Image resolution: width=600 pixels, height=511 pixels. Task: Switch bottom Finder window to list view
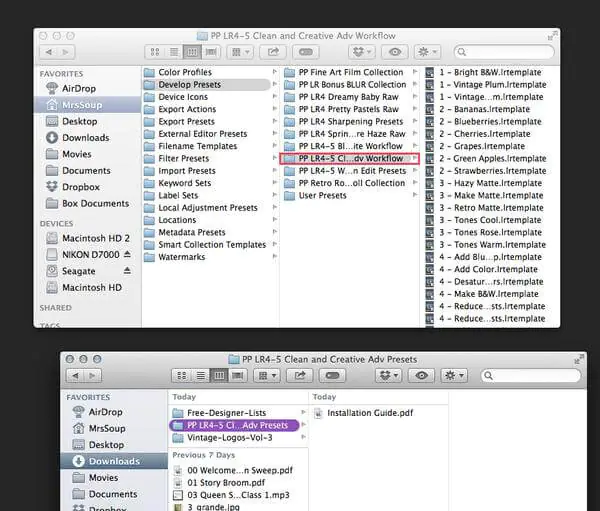201,376
